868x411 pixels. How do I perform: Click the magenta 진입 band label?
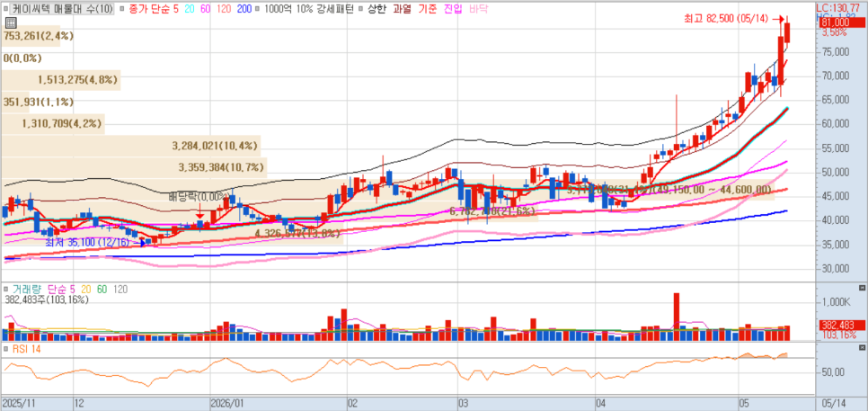tap(454, 9)
